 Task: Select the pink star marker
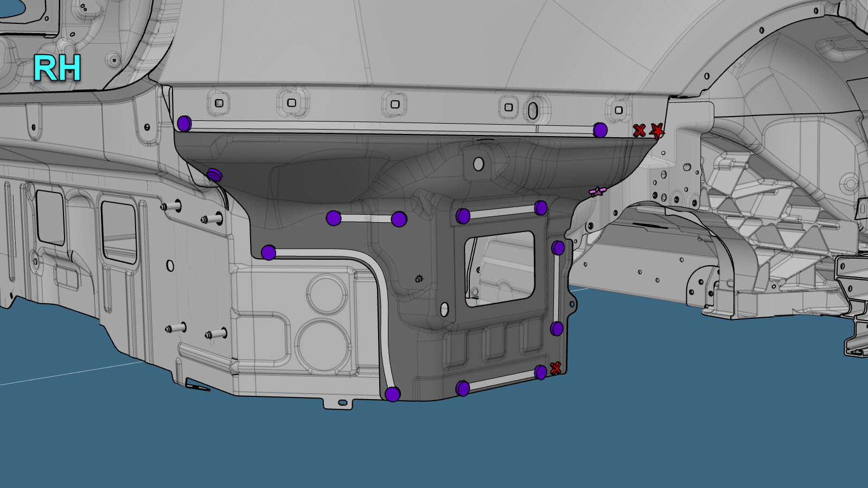(597, 191)
